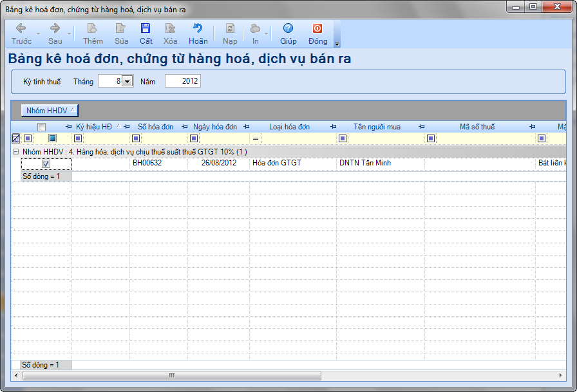The width and height of the screenshot is (577, 392).
Task: Click the scrollbar's left arrow
Action: [16, 375]
